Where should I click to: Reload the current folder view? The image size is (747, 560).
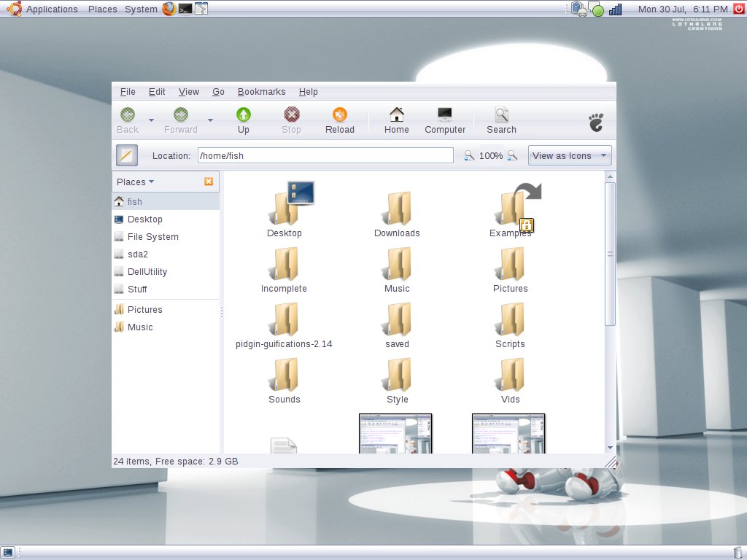[339, 120]
